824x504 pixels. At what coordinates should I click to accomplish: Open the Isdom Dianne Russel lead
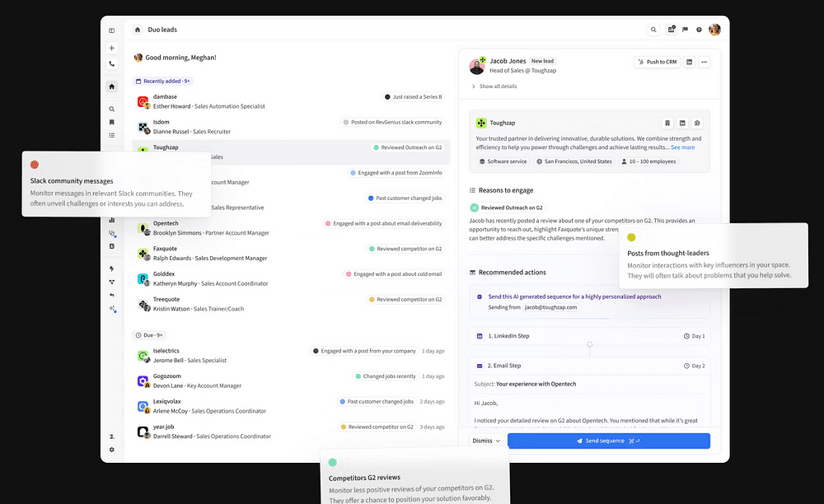click(291, 127)
